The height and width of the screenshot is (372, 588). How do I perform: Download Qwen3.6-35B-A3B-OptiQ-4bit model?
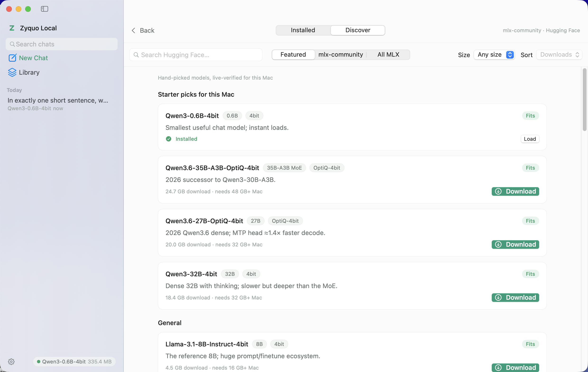click(515, 191)
